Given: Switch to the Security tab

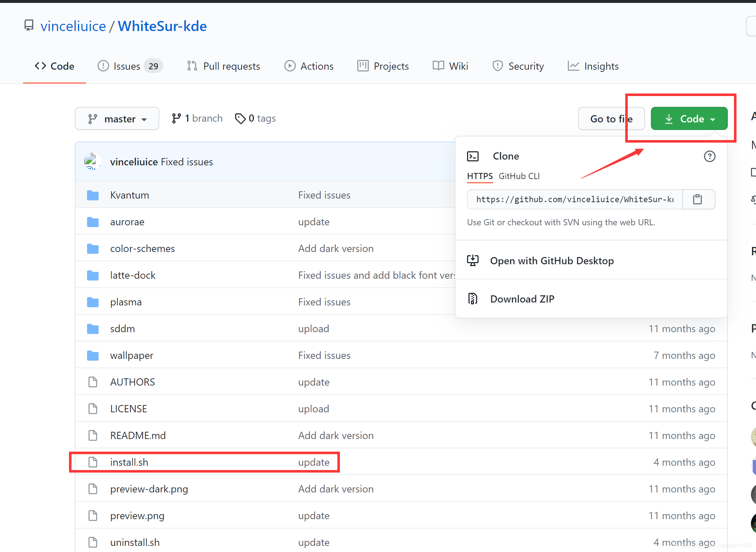Looking at the screenshot, I should (x=518, y=66).
